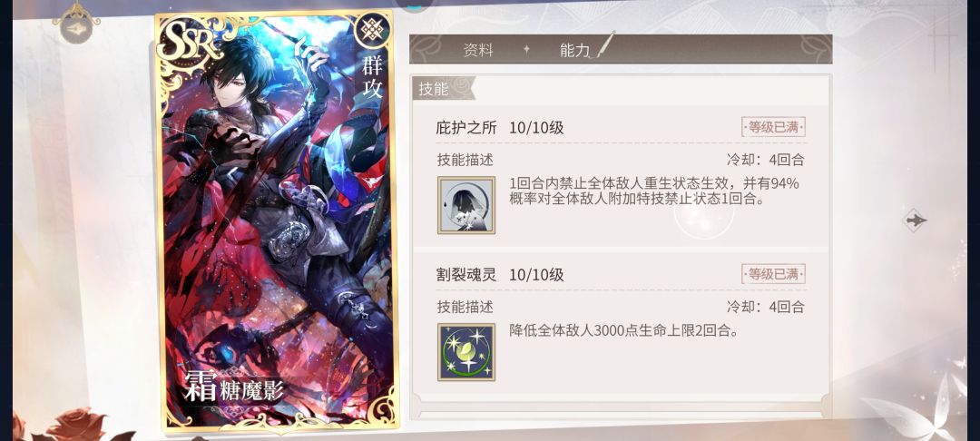Tap the 霜糖魔影 card name

click(234, 387)
